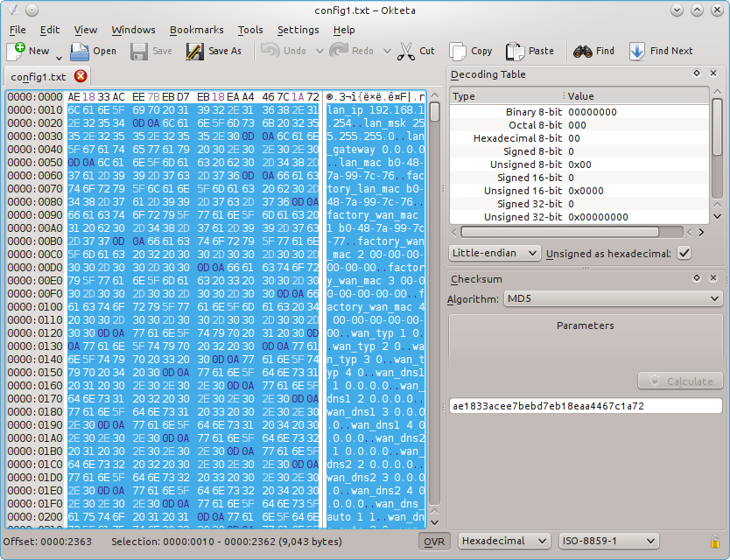Click the Calculate checksum button
730x560 pixels.
(x=680, y=381)
